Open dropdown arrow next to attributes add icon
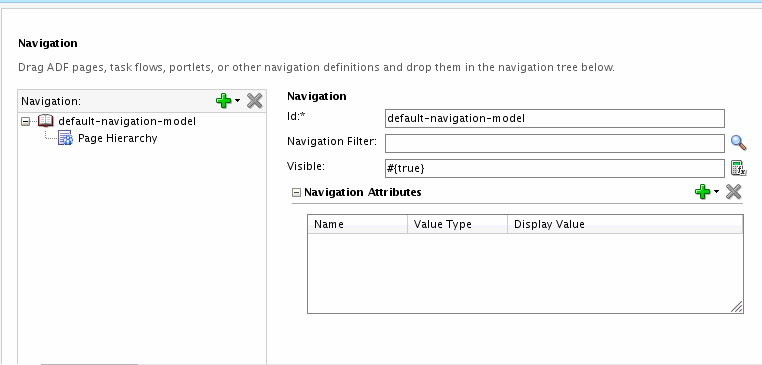 pyautogui.click(x=716, y=191)
